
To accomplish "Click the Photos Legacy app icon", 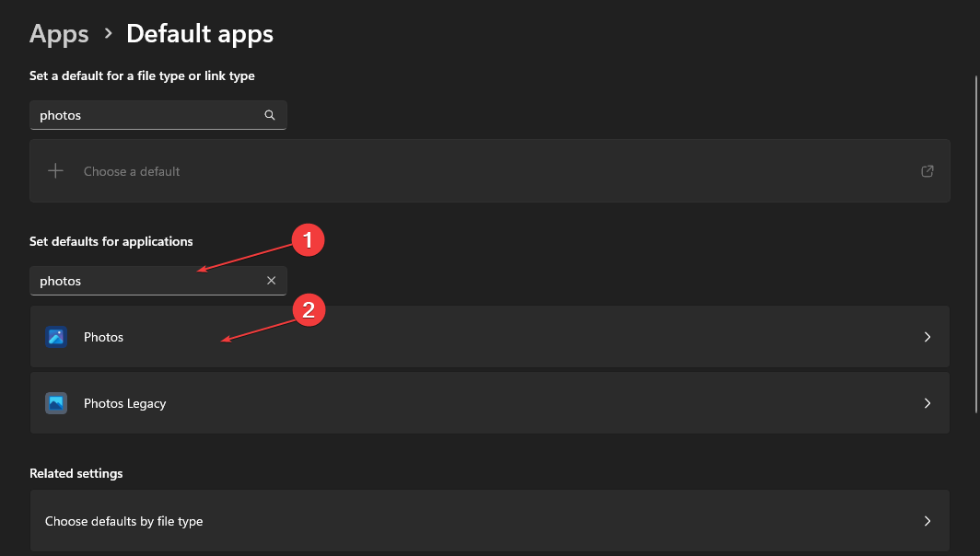I will coord(56,403).
